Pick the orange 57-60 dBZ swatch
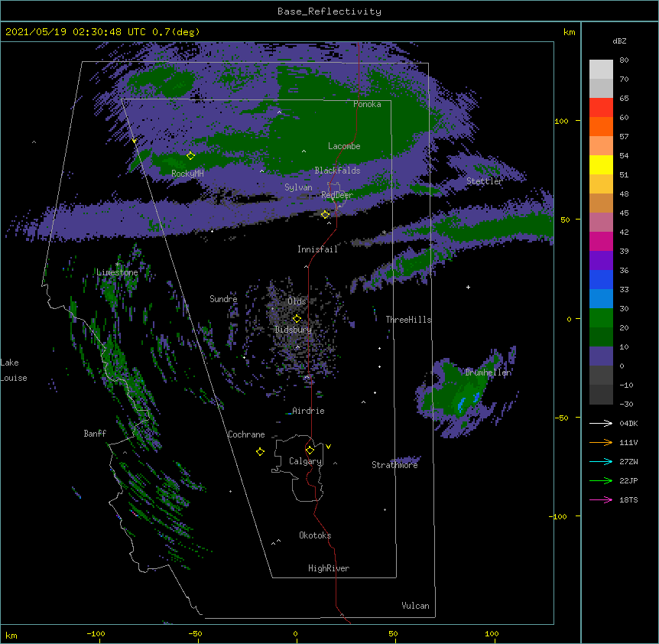 [x=601, y=126]
